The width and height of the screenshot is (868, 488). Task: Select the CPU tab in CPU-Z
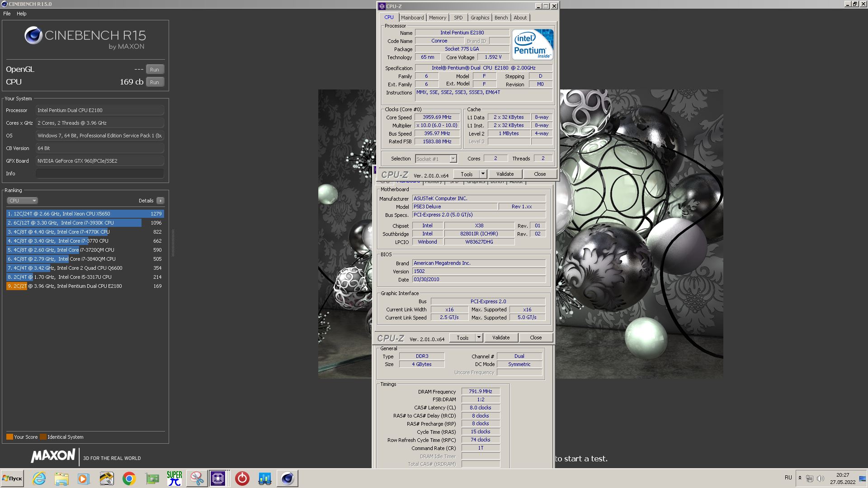click(389, 17)
